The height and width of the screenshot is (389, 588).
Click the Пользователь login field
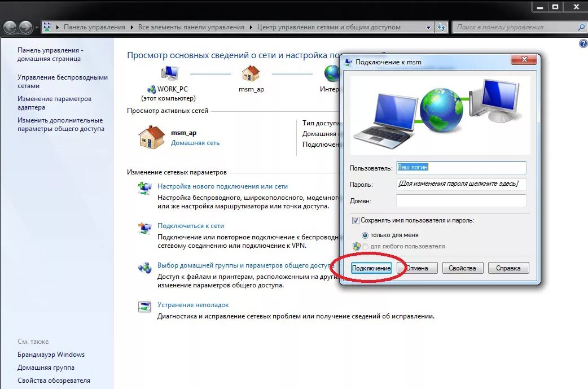(461, 167)
